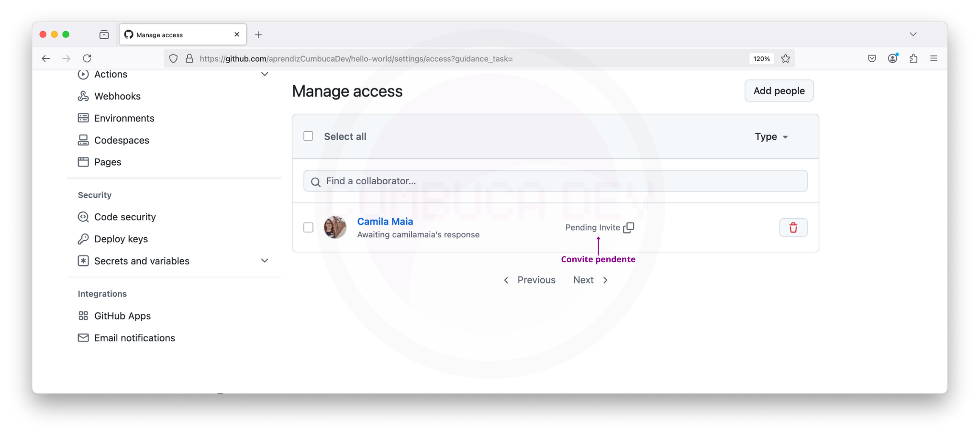This screenshot has height=436, width=980.
Task: Open Webhooks settings in the sidebar
Action: pyautogui.click(x=117, y=96)
